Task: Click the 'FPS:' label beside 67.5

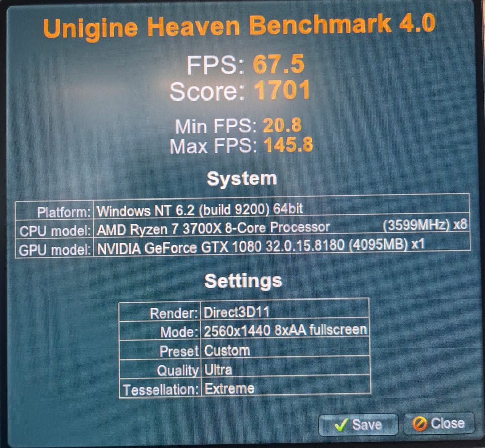Action: [216, 65]
